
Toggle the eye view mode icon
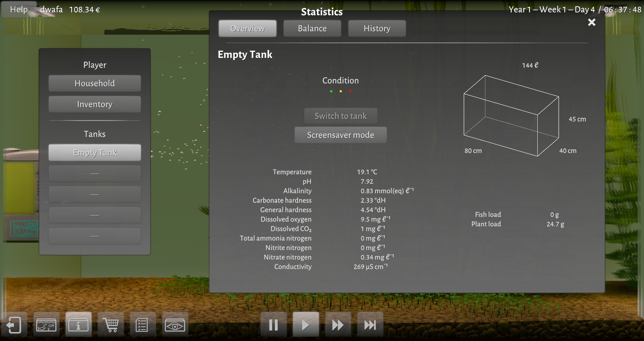(x=175, y=325)
